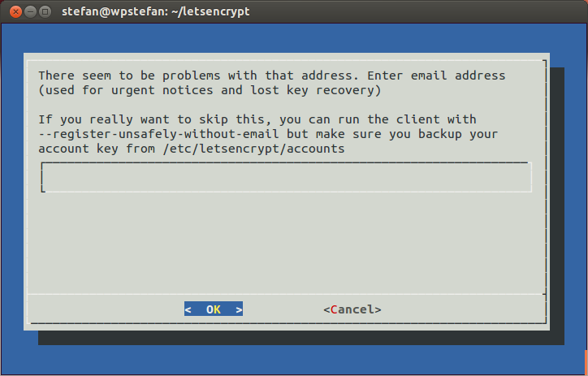Click the empty gray dialog area above the buttons
Screen dimensions: 588x376
[x=286, y=244]
